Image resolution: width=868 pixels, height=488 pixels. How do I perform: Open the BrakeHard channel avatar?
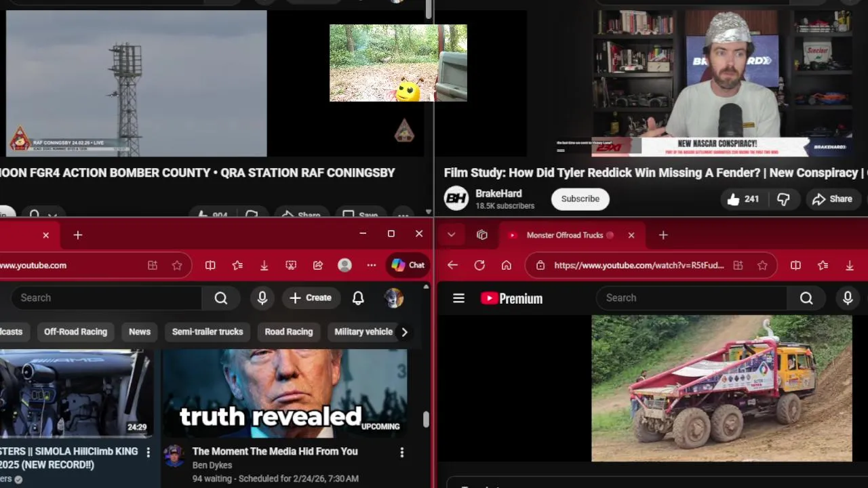(x=456, y=199)
